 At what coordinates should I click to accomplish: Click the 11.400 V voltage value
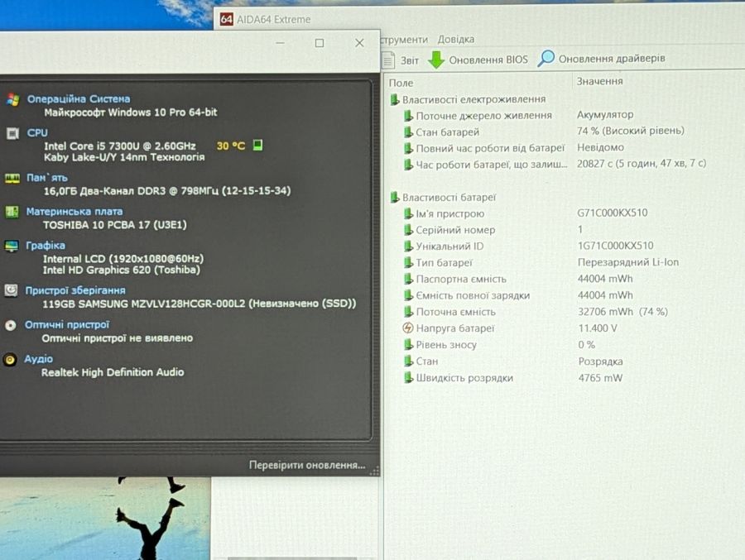coord(598,328)
